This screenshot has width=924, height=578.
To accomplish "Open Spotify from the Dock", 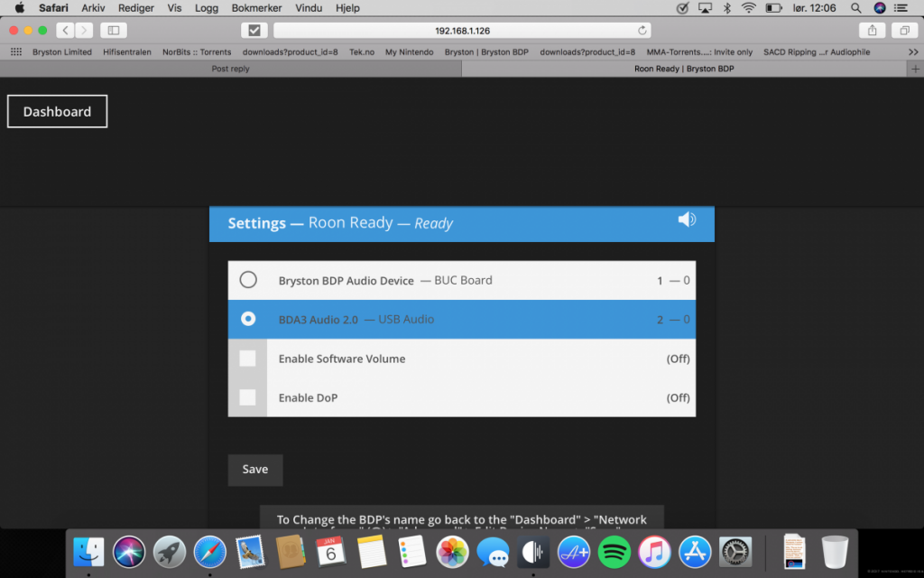I will pyautogui.click(x=614, y=552).
